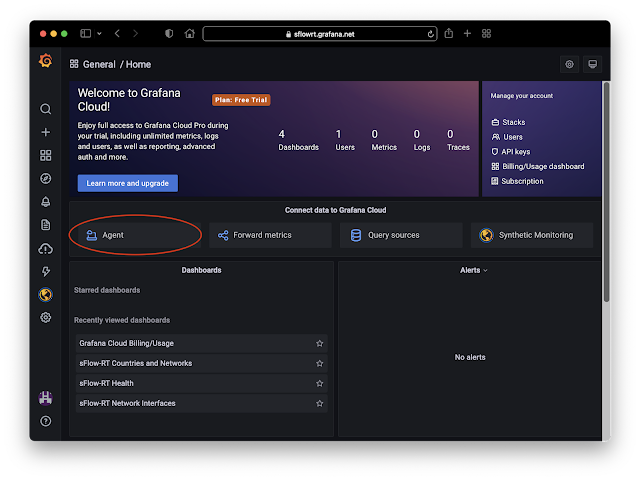Viewport: 640px width, 480px height.
Task: Click the Grafana logo in the sidebar
Action: click(x=46, y=61)
